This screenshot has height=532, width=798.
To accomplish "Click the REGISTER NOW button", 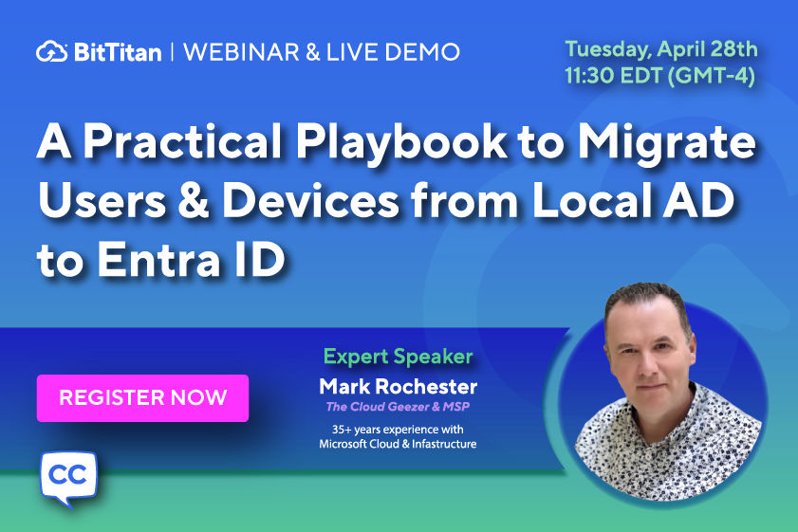I will [142, 398].
